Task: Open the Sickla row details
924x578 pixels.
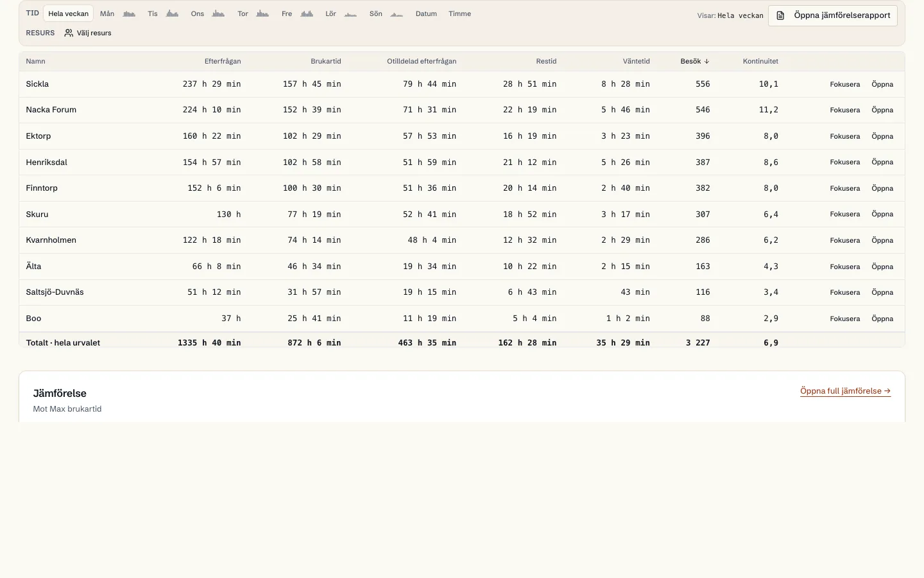Action: click(x=882, y=84)
